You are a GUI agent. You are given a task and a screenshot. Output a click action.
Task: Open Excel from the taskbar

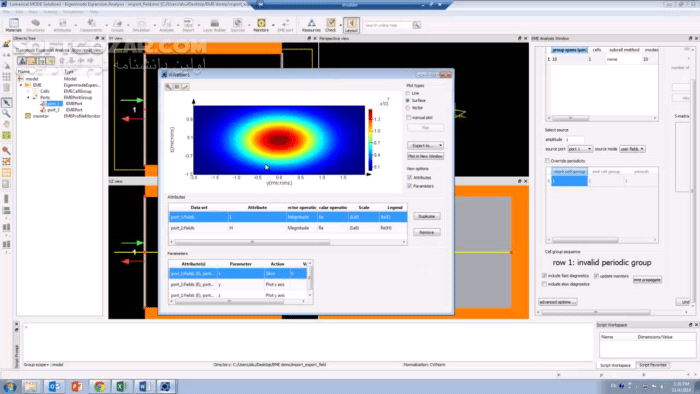121,386
